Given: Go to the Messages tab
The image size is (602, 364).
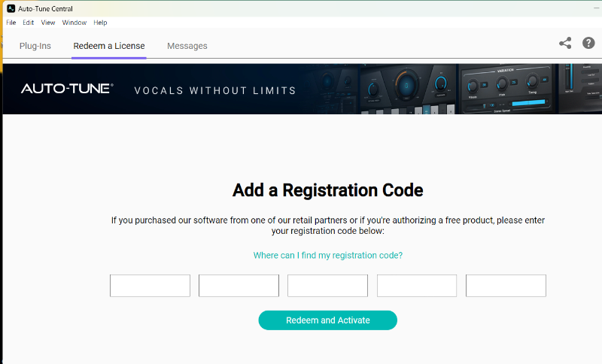Looking at the screenshot, I should click(187, 46).
